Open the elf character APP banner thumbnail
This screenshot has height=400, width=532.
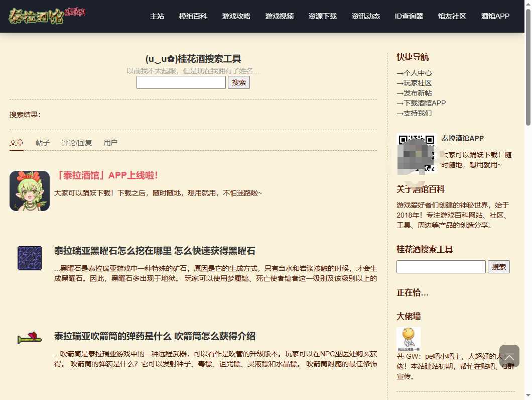pyautogui.click(x=29, y=191)
